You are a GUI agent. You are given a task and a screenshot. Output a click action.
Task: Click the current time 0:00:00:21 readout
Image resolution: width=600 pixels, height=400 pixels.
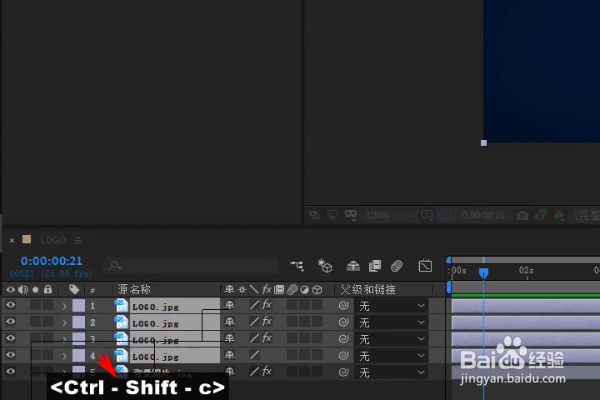(x=51, y=261)
